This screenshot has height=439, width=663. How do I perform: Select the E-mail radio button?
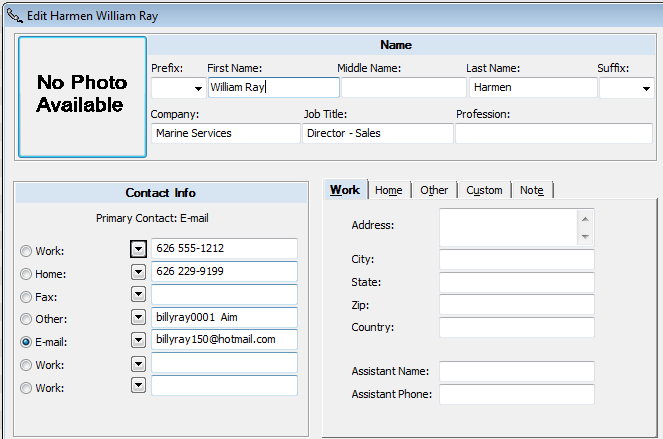point(26,342)
